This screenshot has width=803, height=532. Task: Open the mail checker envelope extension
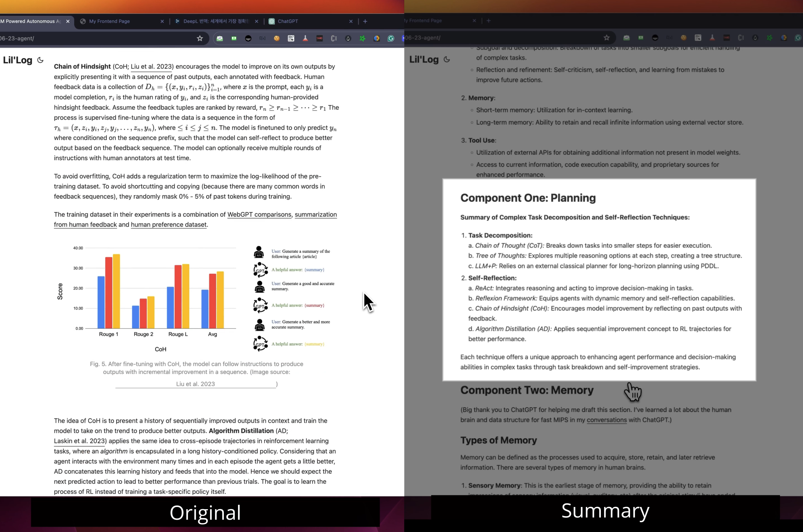pyautogui.click(x=220, y=38)
